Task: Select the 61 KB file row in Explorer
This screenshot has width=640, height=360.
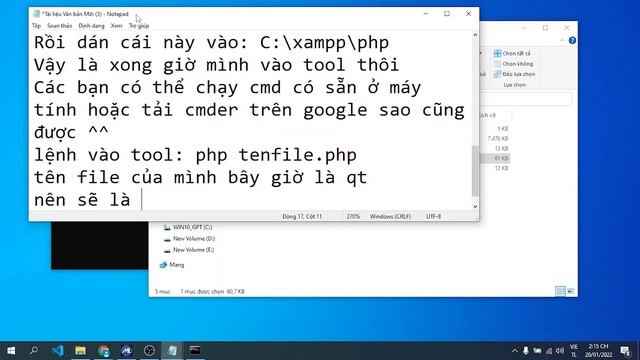Action: click(495, 158)
